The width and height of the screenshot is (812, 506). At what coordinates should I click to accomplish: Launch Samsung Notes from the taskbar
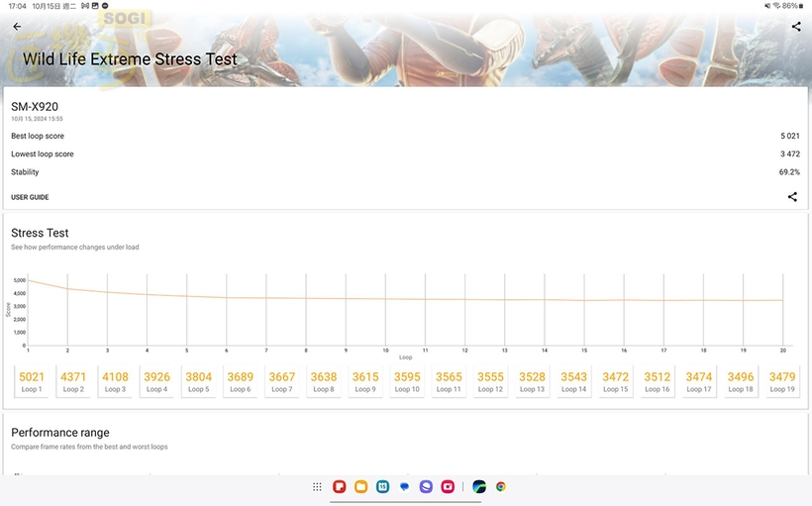(339, 486)
